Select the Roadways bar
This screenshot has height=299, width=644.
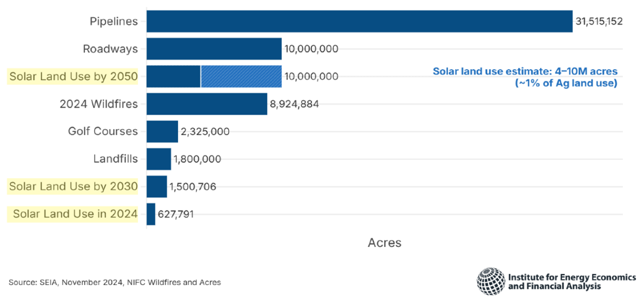click(x=214, y=48)
